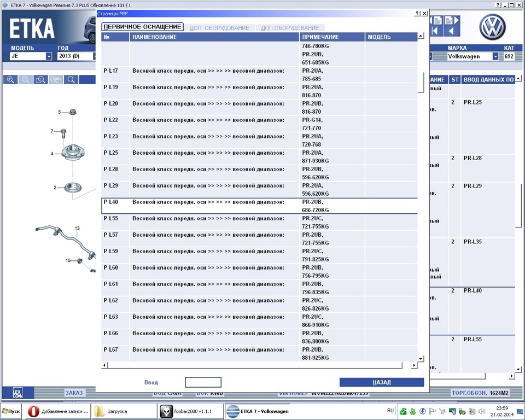Click the Наименование column header
The height and width of the screenshot is (420, 525).
coord(214,37)
